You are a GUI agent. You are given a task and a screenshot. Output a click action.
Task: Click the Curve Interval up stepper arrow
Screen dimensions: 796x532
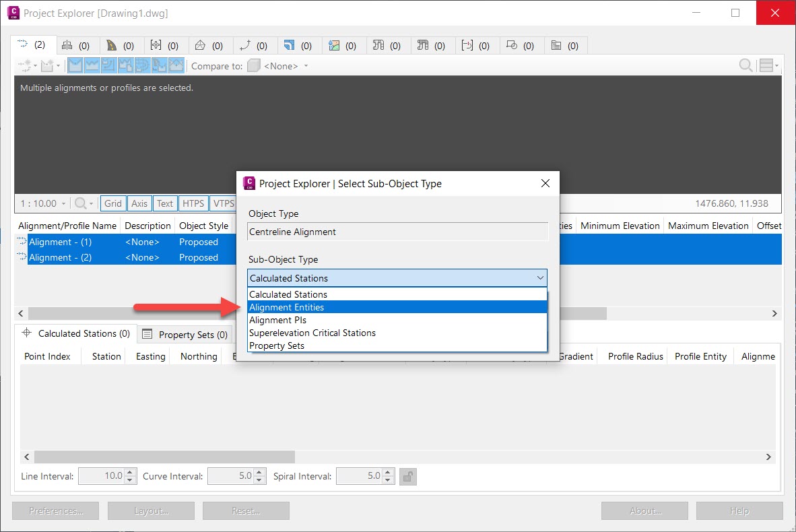point(259,473)
